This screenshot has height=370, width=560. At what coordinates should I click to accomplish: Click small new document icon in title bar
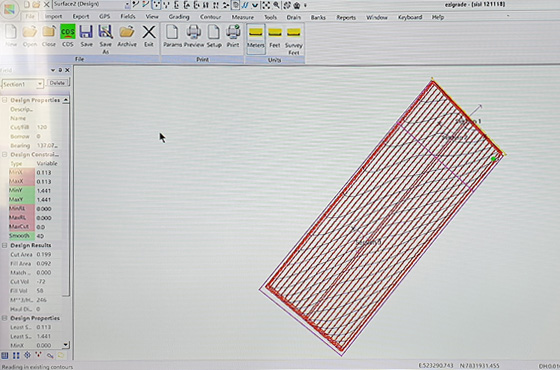pos(27,5)
